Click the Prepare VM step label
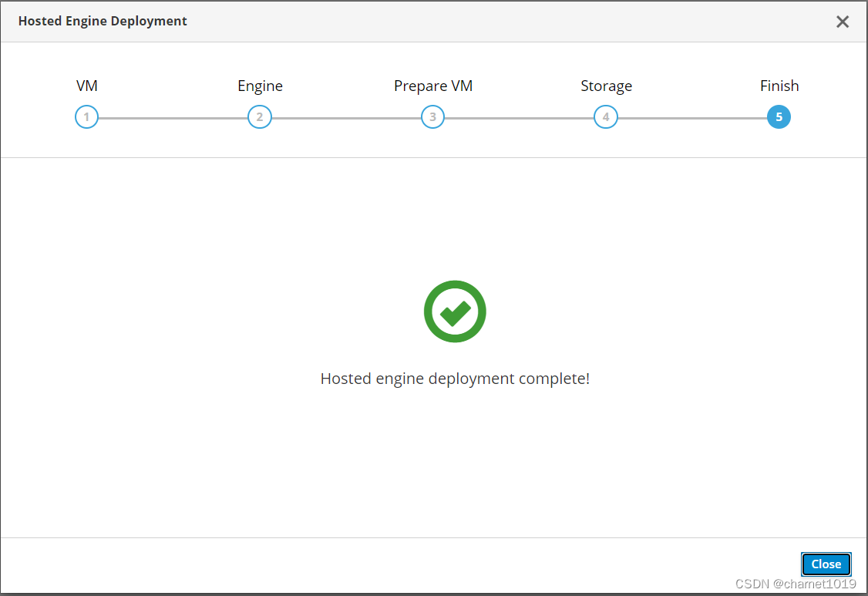The width and height of the screenshot is (868, 596). click(x=433, y=86)
